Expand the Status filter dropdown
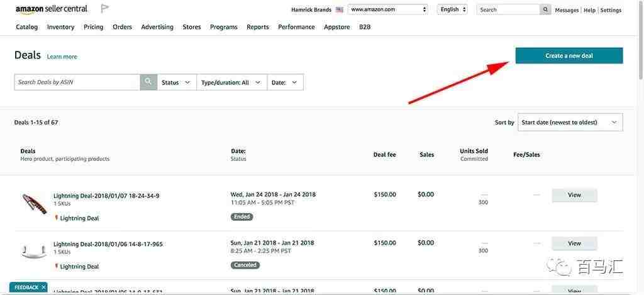 (x=177, y=82)
